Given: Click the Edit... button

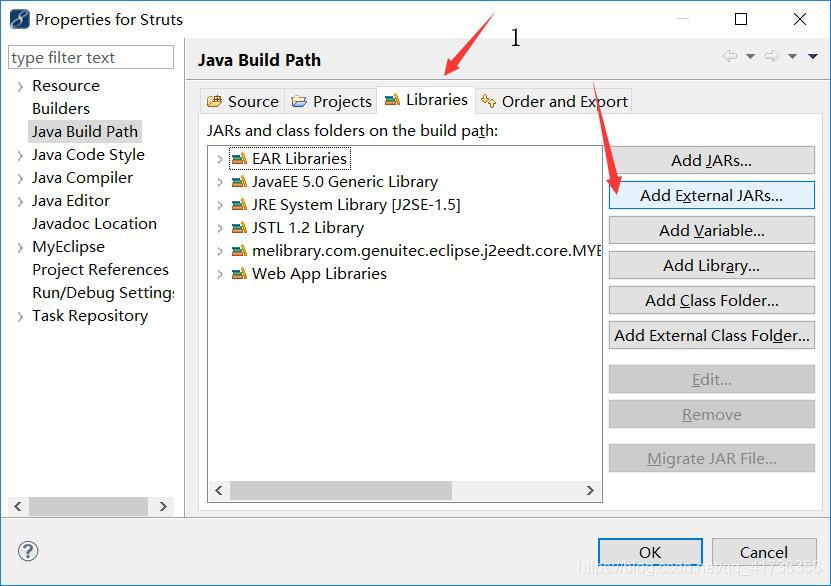Looking at the screenshot, I should [711, 379].
